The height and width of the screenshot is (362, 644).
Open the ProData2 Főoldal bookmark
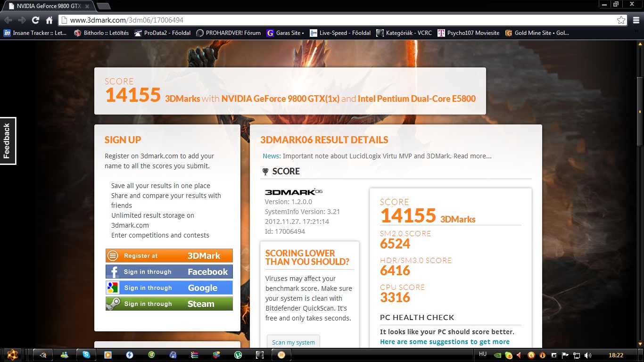tap(163, 33)
